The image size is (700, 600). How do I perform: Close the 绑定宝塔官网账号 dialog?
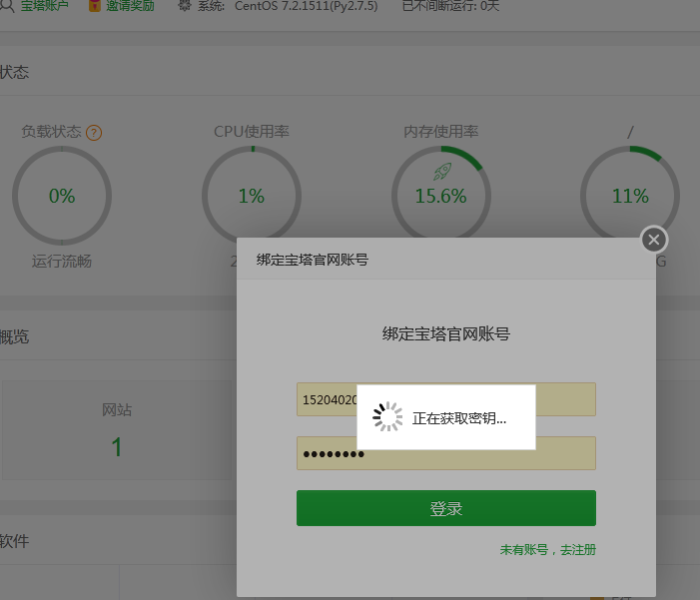[x=654, y=240]
